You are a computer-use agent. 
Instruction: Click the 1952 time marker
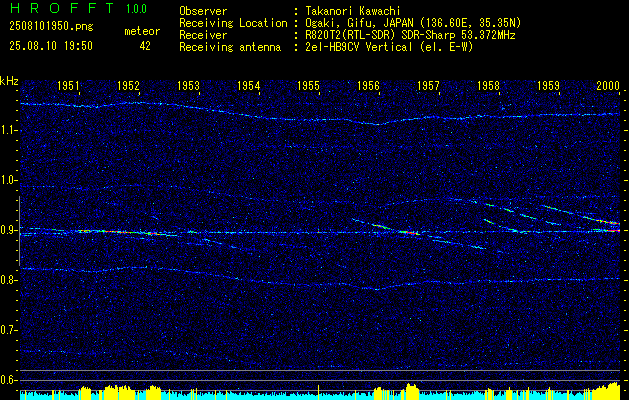click(128, 85)
